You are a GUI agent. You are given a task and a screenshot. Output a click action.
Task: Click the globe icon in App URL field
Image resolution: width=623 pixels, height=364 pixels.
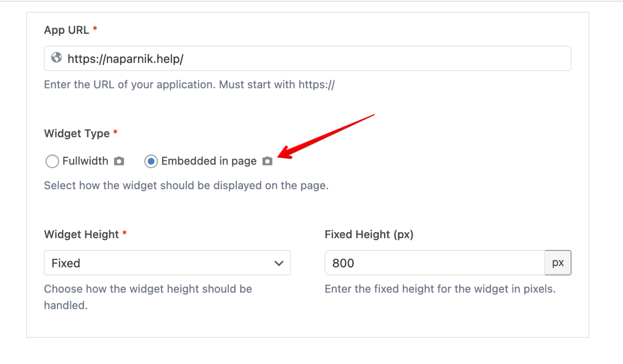coord(57,58)
